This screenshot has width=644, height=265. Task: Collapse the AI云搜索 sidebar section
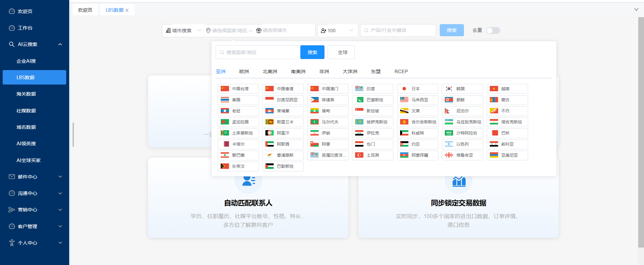[60, 44]
